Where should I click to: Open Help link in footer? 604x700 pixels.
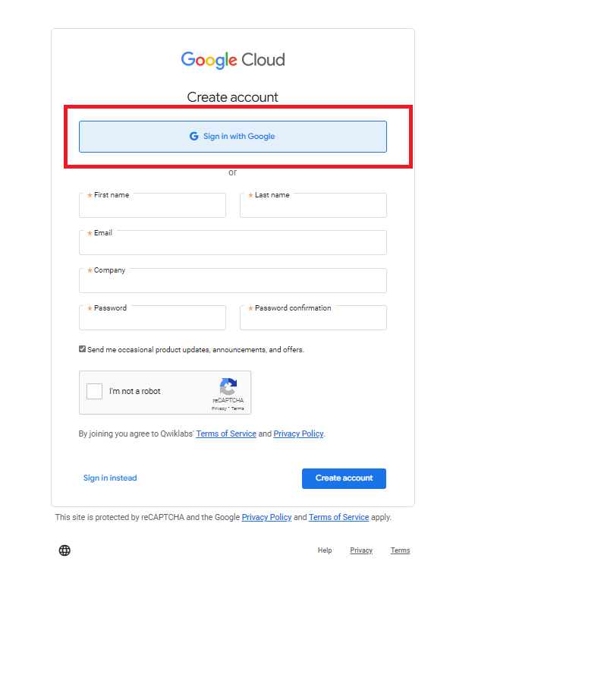(x=325, y=550)
